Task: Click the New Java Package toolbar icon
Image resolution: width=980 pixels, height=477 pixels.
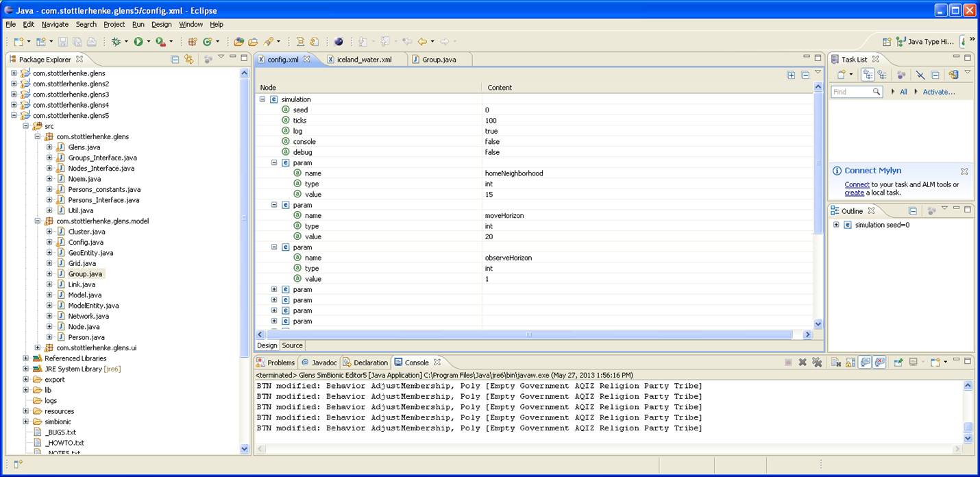Action: point(193,42)
